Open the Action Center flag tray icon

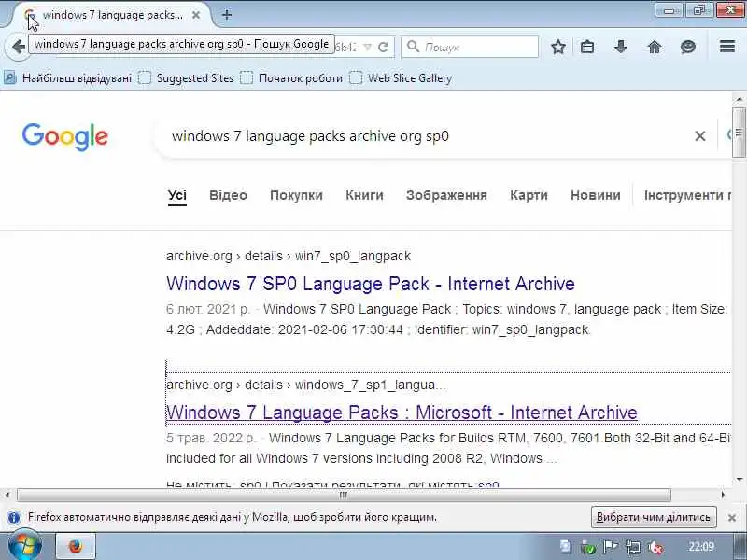[x=611, y=547]
